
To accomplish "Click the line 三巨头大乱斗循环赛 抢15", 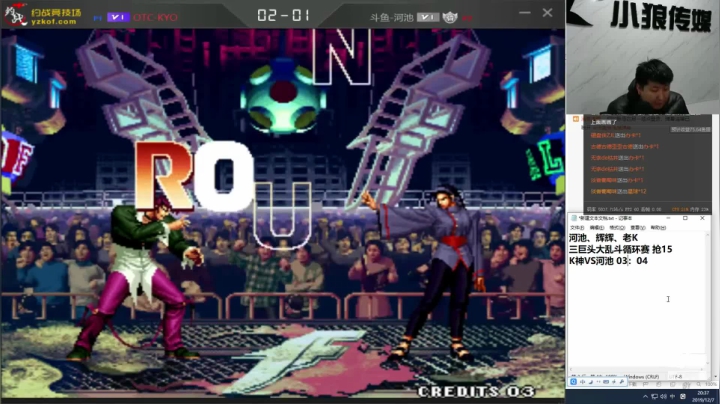I will tap(620, 249).
